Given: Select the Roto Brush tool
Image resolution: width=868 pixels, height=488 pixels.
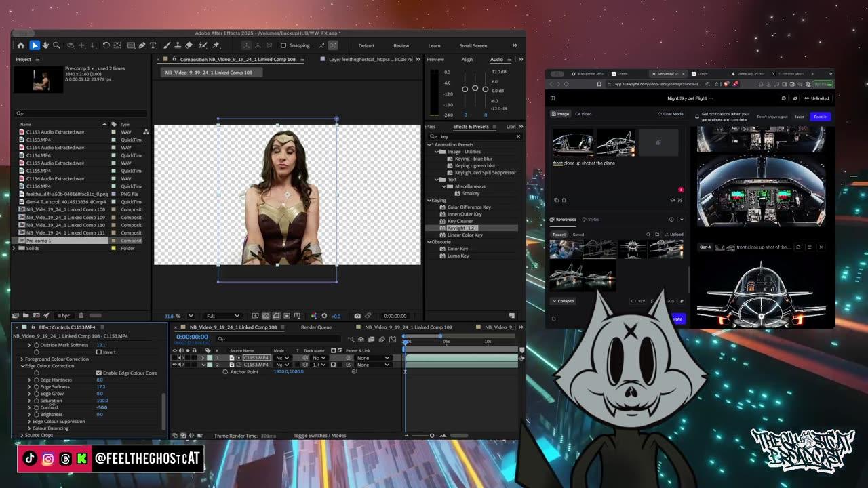Looking at the screenshot, I should [x=203, y=45].
